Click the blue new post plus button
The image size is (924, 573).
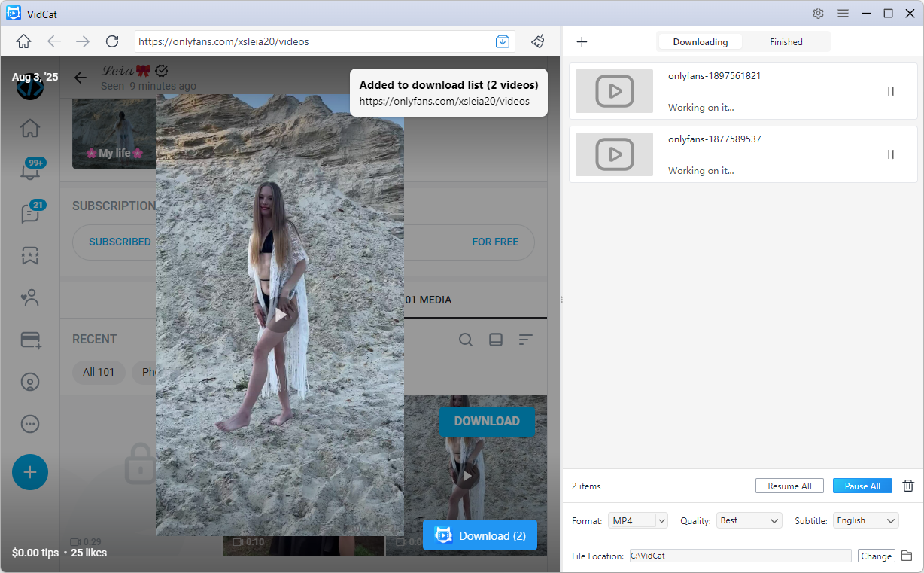[x=30, y=472]
